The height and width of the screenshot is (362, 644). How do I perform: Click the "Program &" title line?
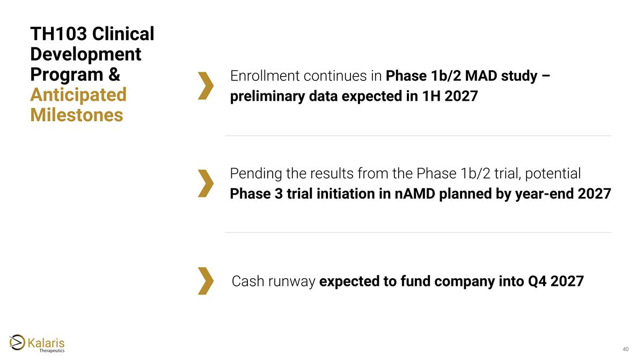pos(75,74)
